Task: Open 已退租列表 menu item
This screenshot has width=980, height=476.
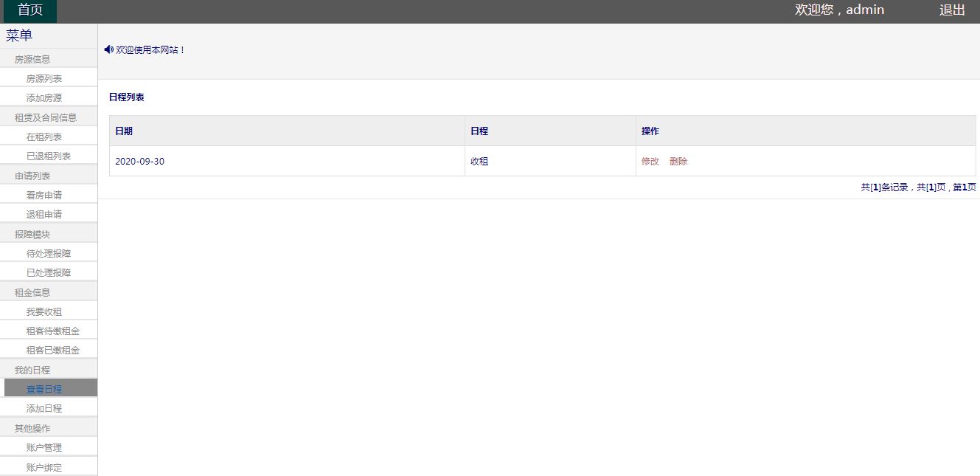Action: coord(49,156)
